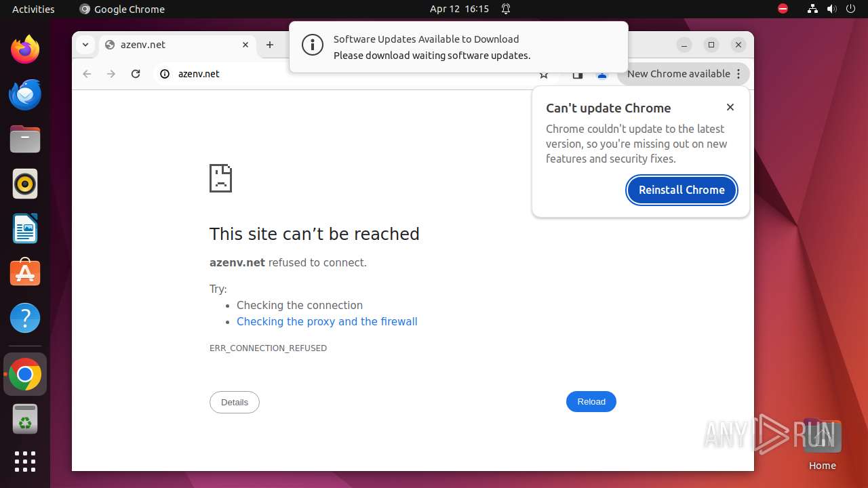This screenshot has width=868, height=488.
Task: Open the volume icon in top bar
Action: coord(831,9)
